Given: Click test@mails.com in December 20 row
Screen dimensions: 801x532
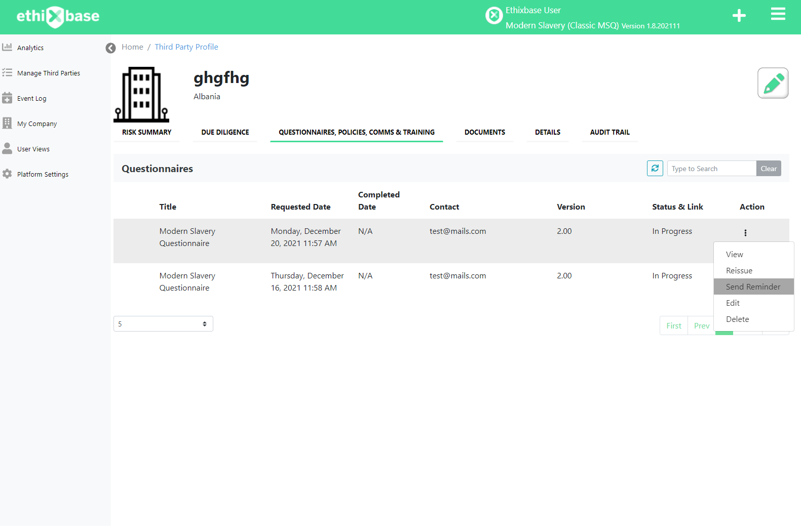Looking at the screenshot, I should coord(457,231).
